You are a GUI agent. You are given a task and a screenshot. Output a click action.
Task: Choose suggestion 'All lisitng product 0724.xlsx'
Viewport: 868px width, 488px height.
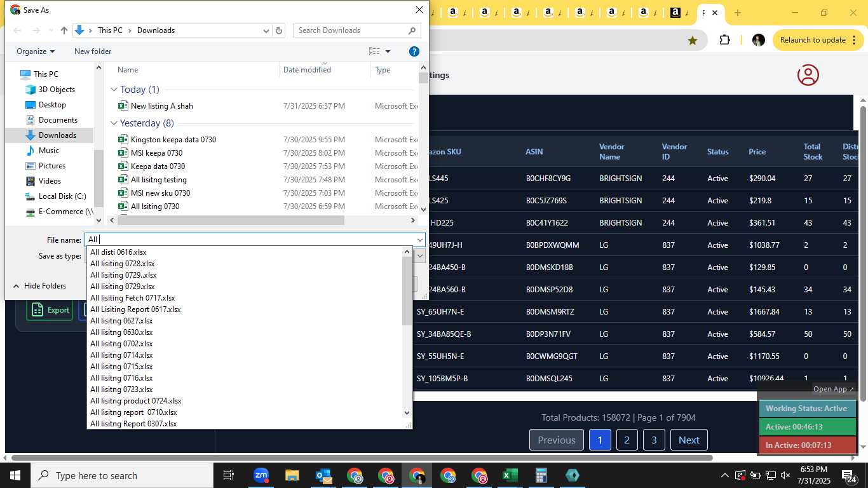pos(135,401)
